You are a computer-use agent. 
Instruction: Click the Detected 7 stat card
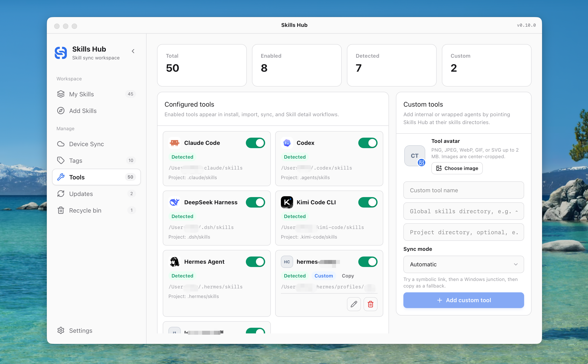pos(392,65)
